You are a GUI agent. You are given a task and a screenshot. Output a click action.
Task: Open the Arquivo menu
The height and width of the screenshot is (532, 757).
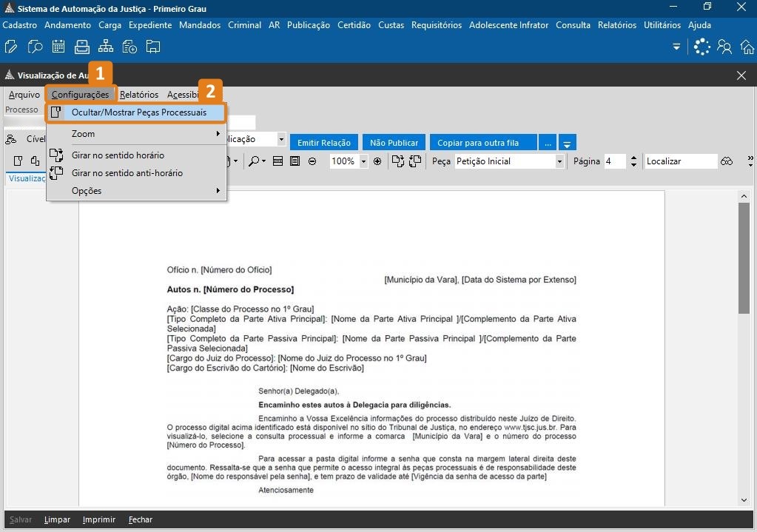click(24, 95)
